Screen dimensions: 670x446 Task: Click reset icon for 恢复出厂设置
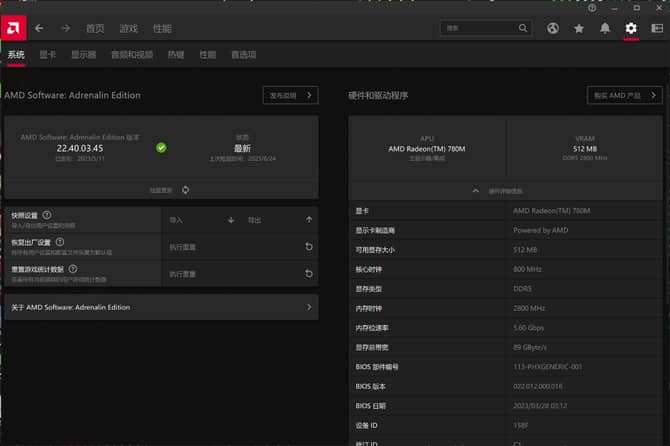point(309,246)
